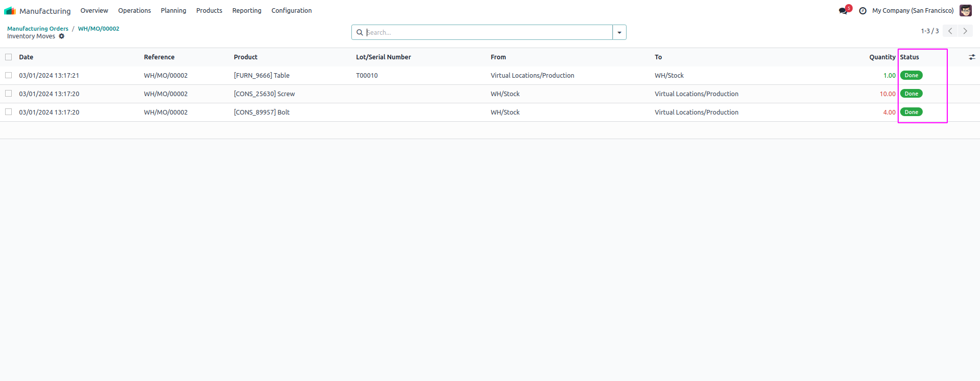The image size is (980, 381).
Task: Click the 10.00 quantity value
Action: tap(887, 94)
